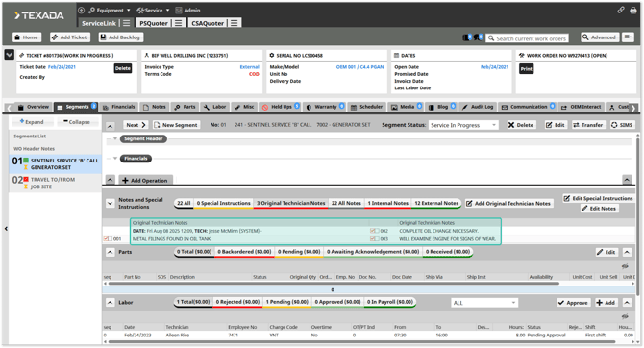The image size is (644, 348).
Task: Filter notes by 0 Special Instructions
Action: 223,204
